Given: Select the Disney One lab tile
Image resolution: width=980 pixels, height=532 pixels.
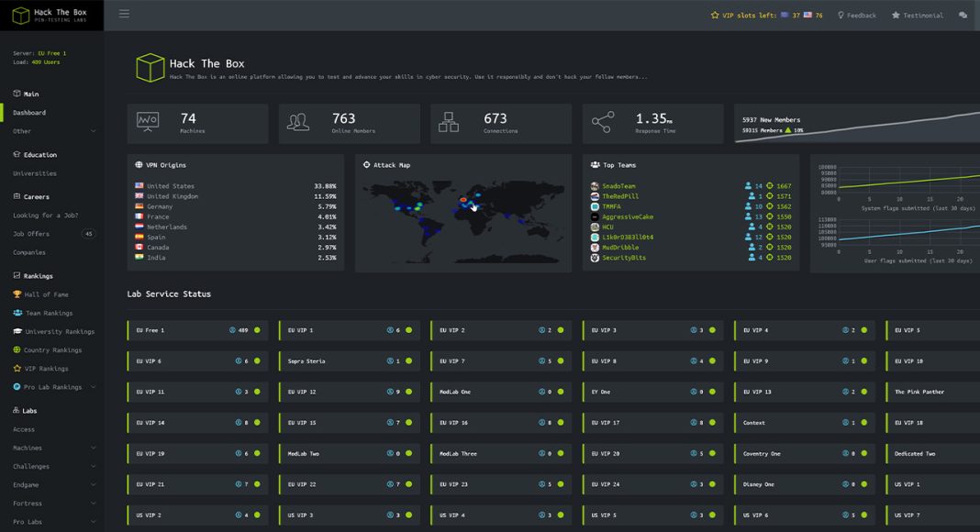Looking at the screenshot, I should (805, 484).
